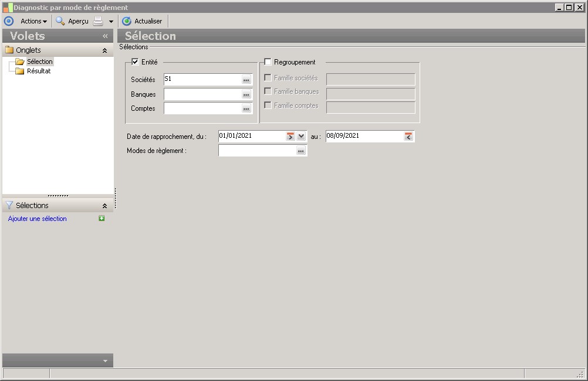This screenshot has width=588, height=381.
Task: Toggle the Famille comptes checkbox
Action: tap(268, 106)
